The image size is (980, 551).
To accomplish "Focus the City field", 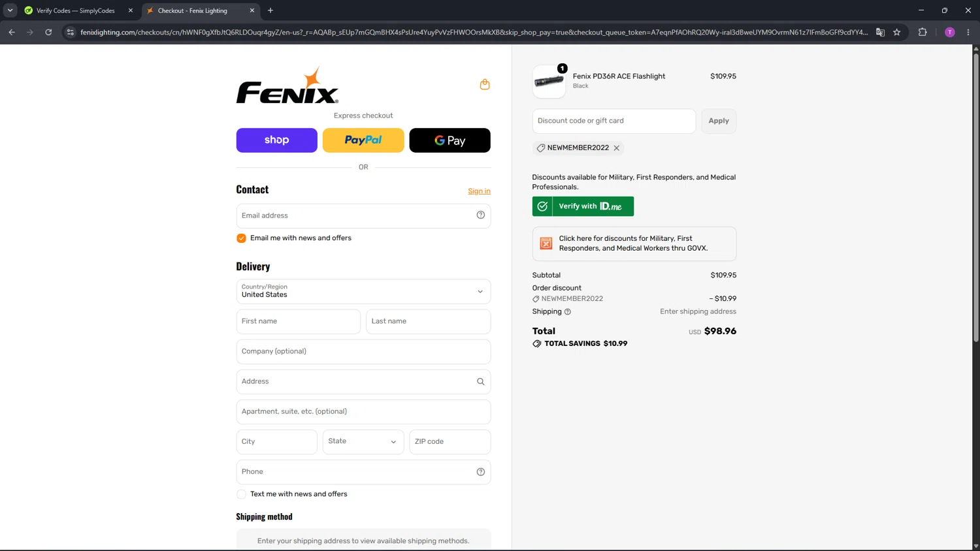I will (277, 442).
